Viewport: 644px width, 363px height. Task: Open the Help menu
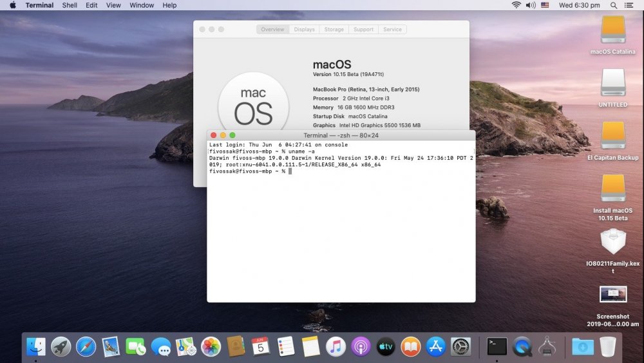pos(169,5)
